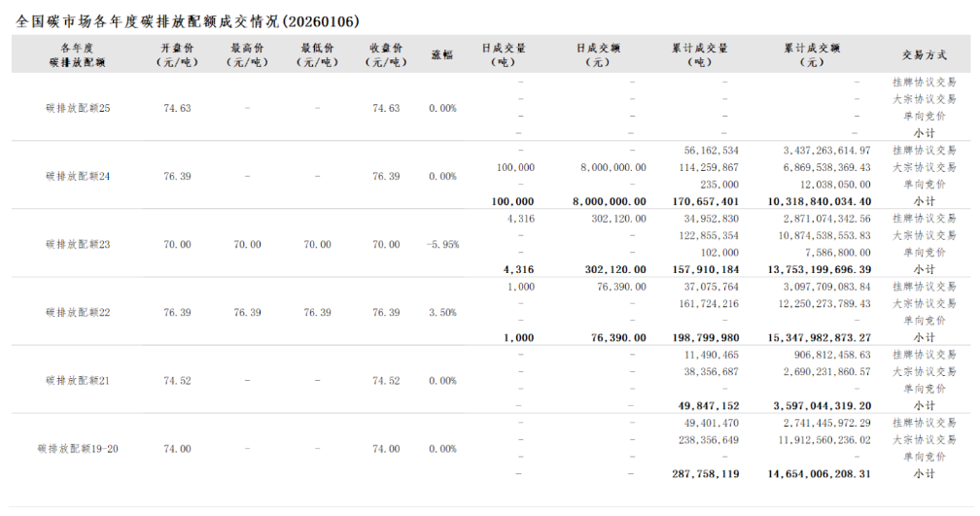Click the 碳排放配额25 row label
The height and width of the screenshot is (516, 980).
(78, 108)
